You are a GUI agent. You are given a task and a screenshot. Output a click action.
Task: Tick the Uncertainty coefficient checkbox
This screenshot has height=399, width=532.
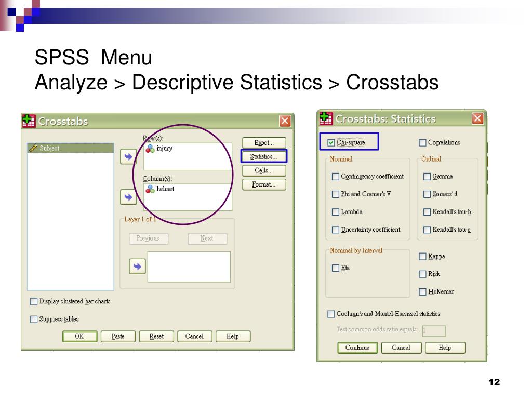click(336, 230)
